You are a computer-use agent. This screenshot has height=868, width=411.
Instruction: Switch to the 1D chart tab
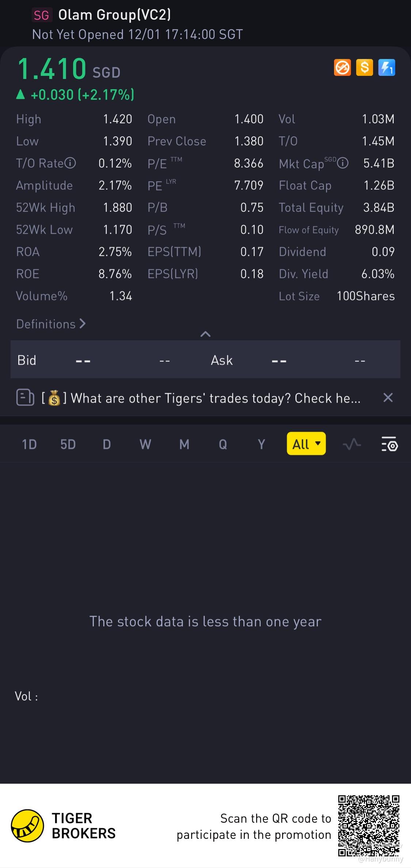29,444
